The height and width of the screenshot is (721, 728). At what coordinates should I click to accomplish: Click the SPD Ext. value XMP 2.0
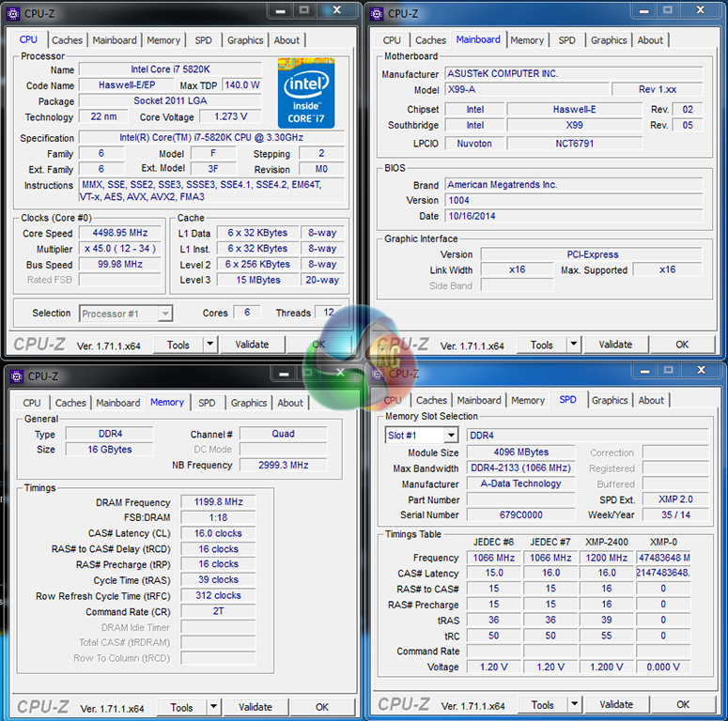(x=675, y=499)
